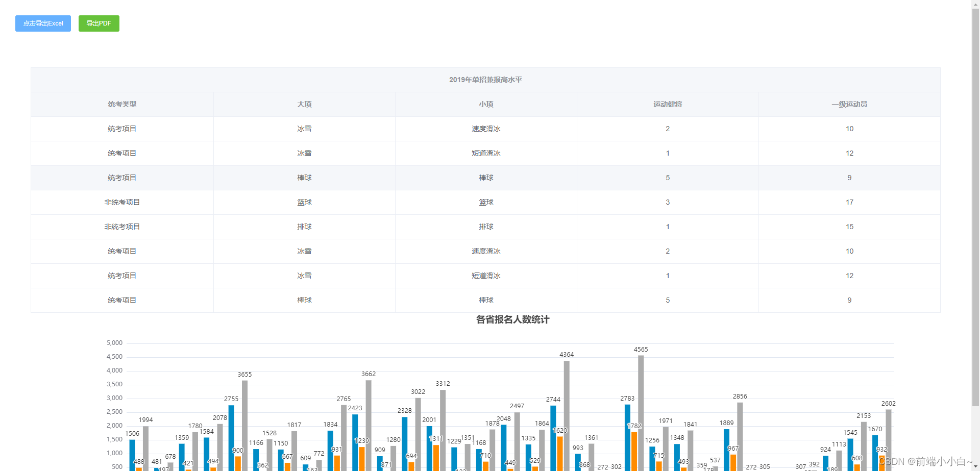
Task: Click the gray bar labeled 3662
Action: click(x=369, y=425)
